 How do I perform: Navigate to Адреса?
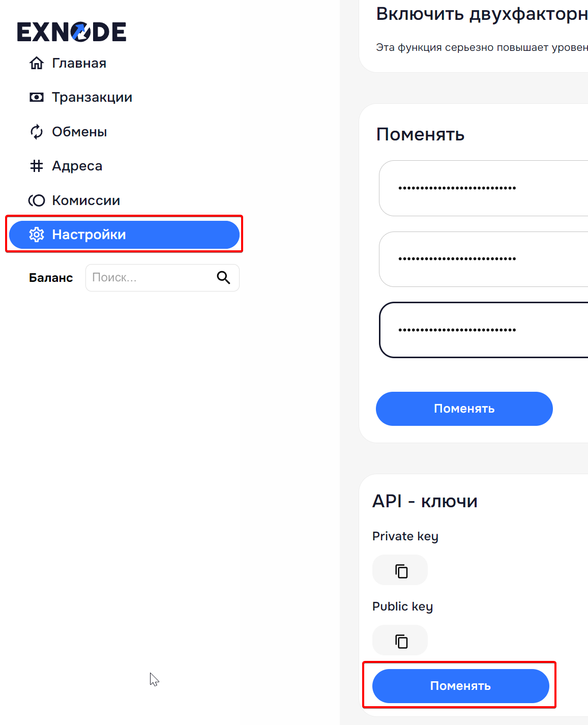point(77,166)
